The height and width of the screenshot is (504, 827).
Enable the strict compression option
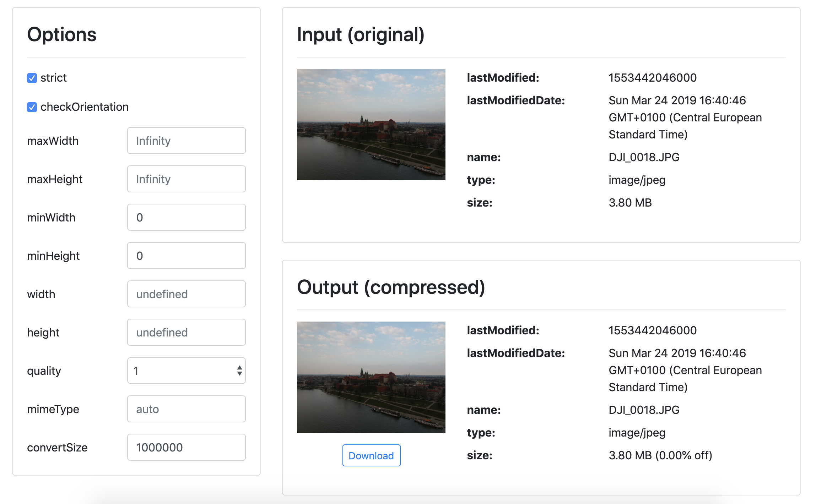(32, 77)
